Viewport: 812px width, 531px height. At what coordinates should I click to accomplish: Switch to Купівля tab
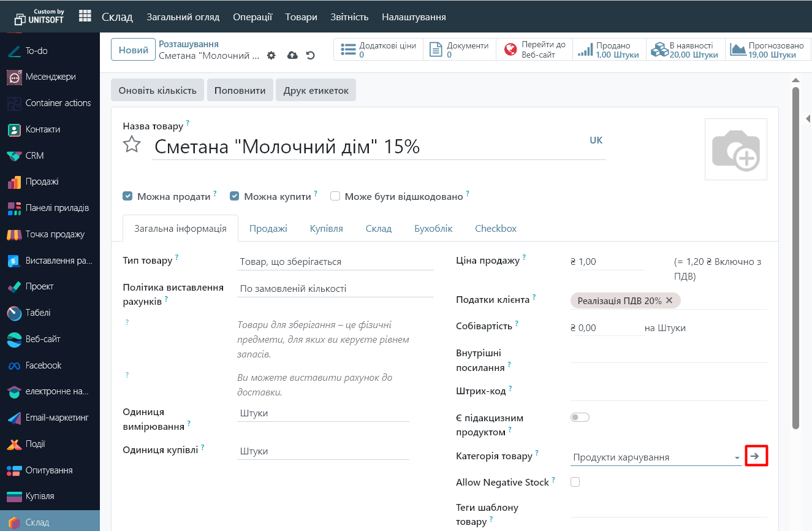(x=326, y=228)
